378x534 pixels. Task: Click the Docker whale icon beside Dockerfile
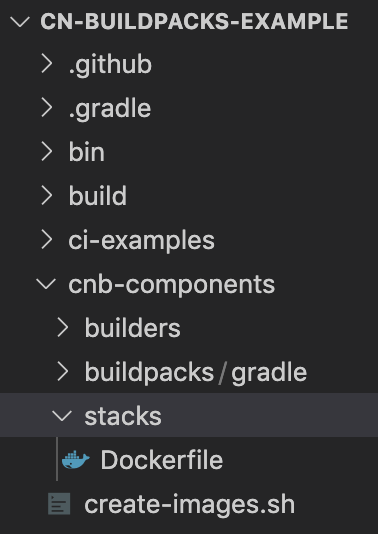[76, 460]
